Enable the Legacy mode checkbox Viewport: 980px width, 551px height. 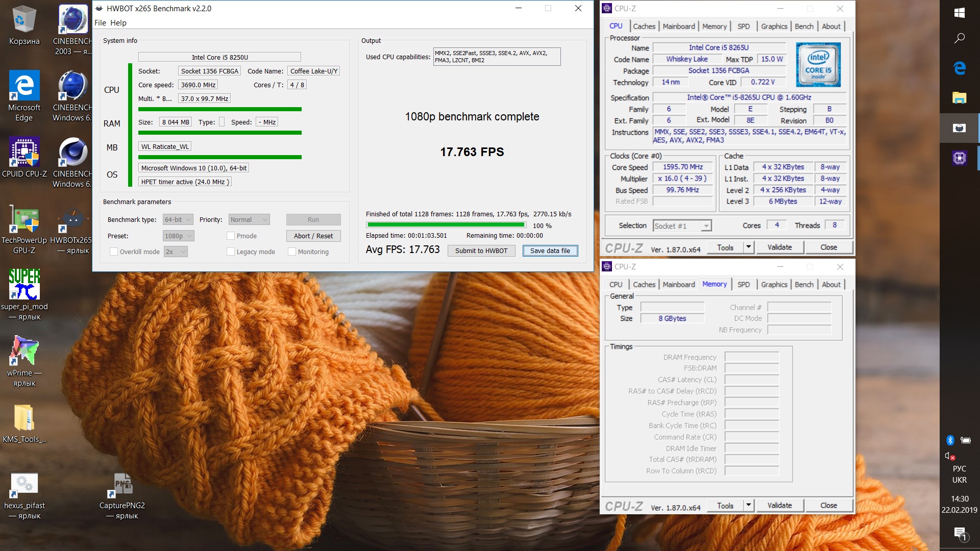[231, 252]
